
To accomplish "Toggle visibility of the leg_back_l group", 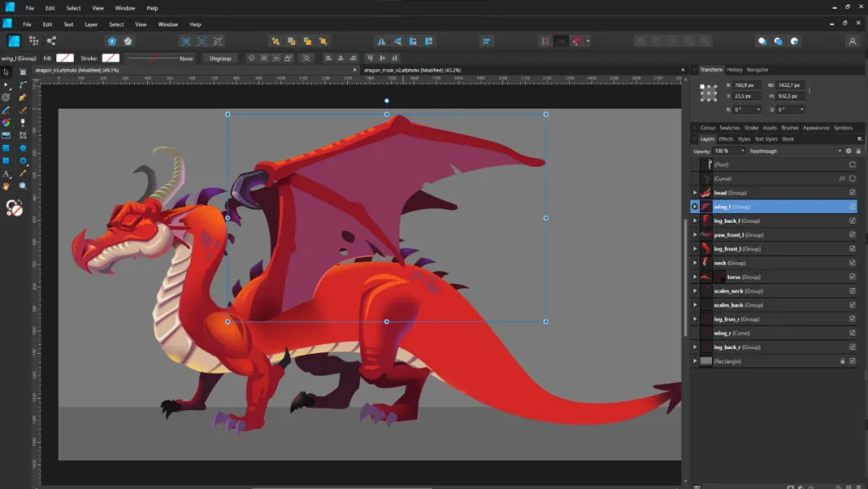I will point(853,220).
